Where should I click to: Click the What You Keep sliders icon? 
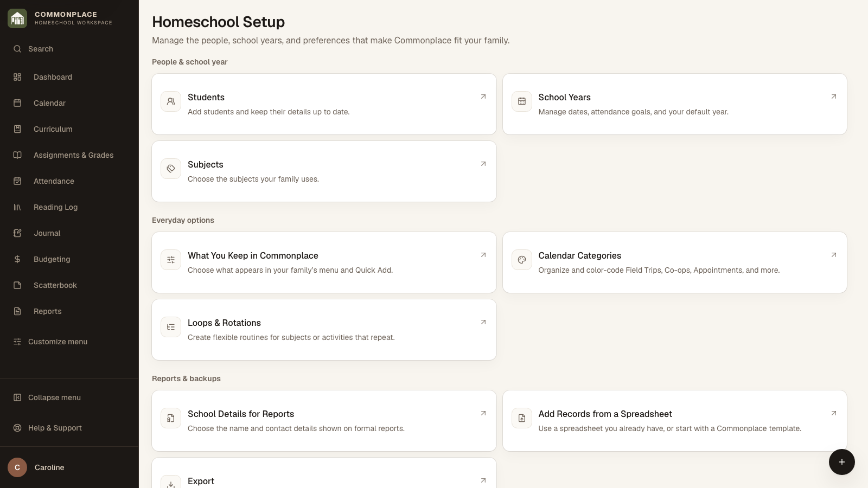pyautogui.click(x=171, y=260)
